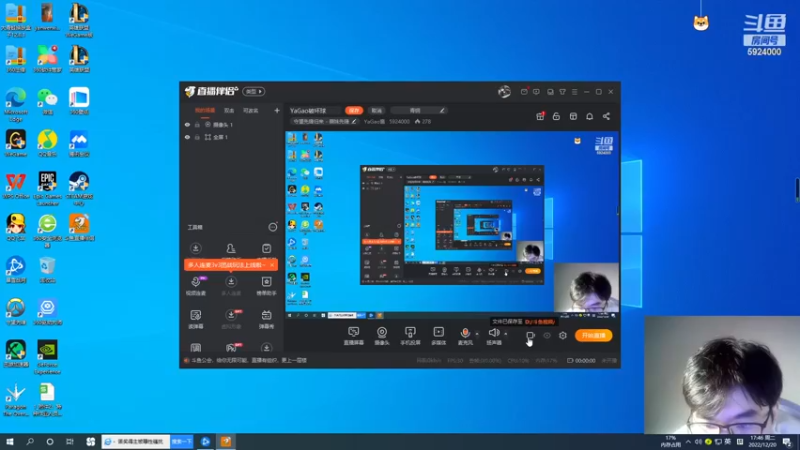This screenshot has height=450, width=800.
Task: Hide the 摄像头 1 layer
Action: 187,124
